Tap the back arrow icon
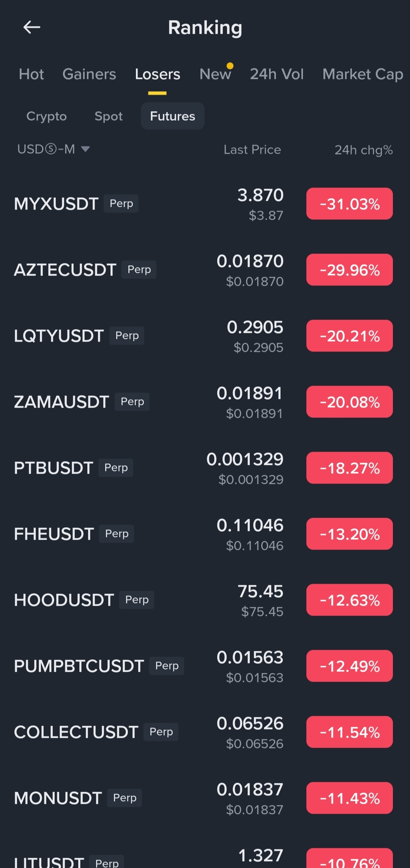 (x=32, y=27)
